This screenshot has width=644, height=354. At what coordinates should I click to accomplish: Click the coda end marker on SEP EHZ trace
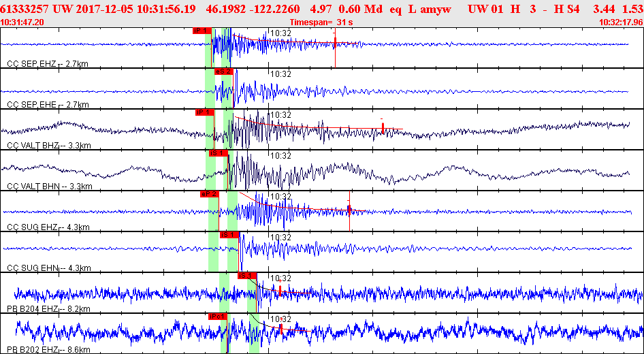335,44
